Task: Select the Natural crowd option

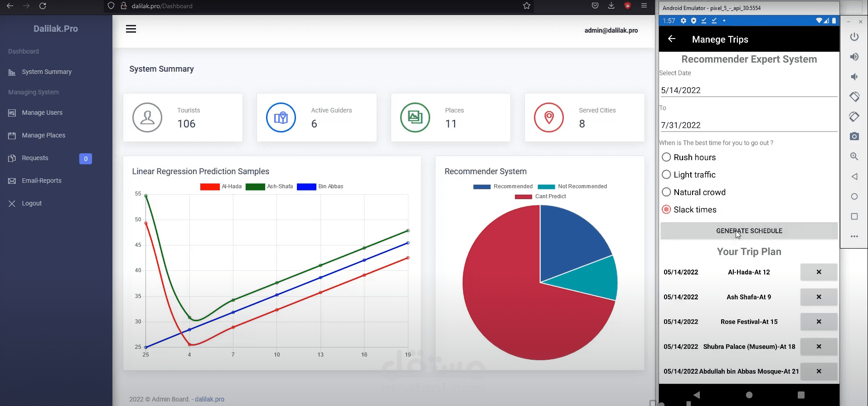Action: 693,192
